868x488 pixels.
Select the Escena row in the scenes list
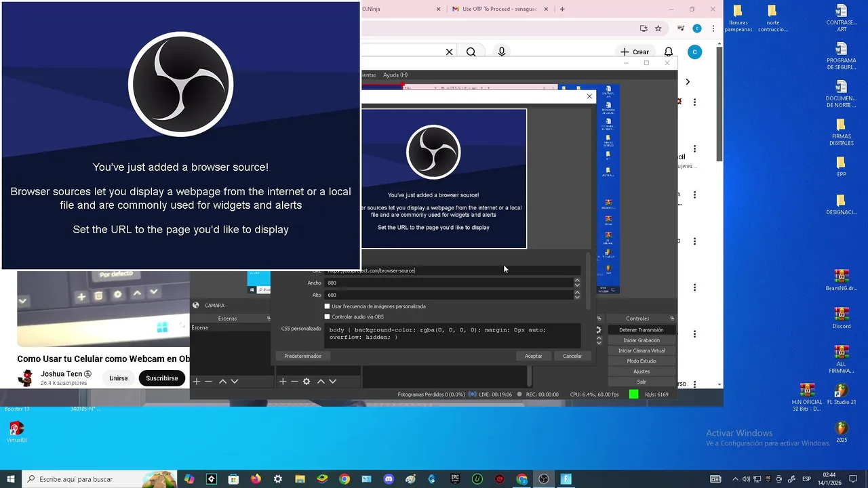click(231, 328)
